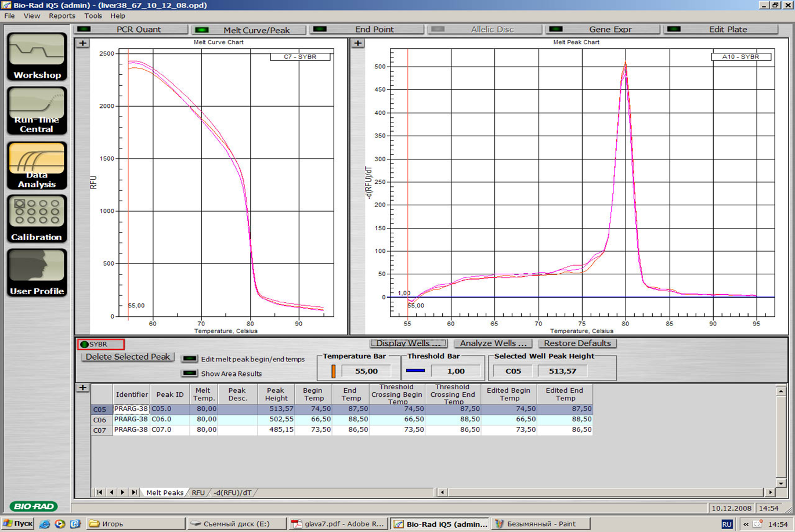Viewport: 795px width, 532px height.
Task: Click the blue Threshold Bar color swatch
Action: [x=415, y=371]
